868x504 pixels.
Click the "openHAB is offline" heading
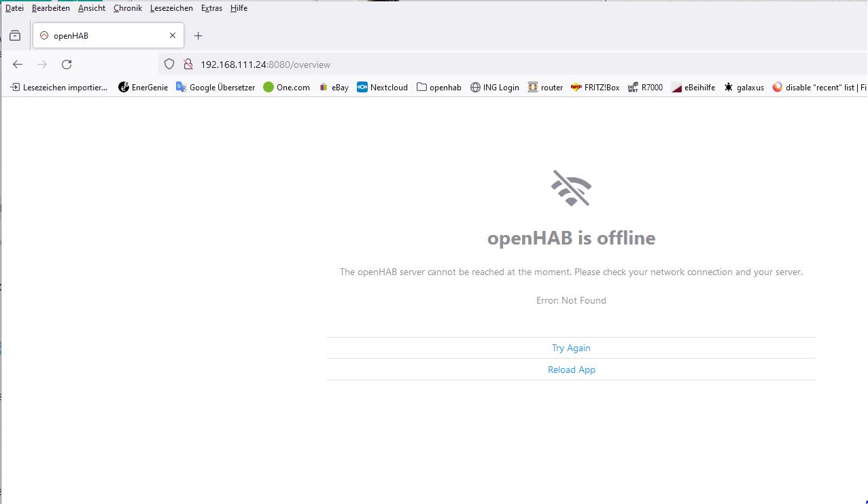[x=571, y=238]
